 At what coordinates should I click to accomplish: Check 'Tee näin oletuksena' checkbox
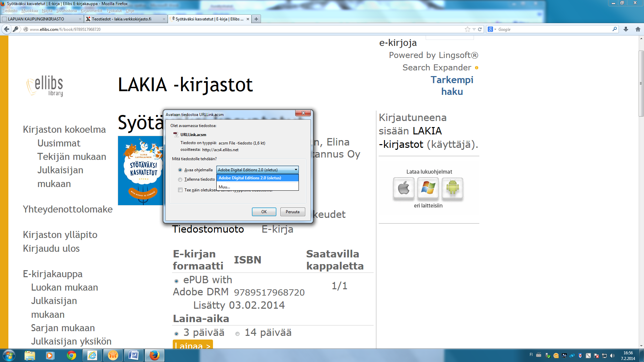pos(180,190)
